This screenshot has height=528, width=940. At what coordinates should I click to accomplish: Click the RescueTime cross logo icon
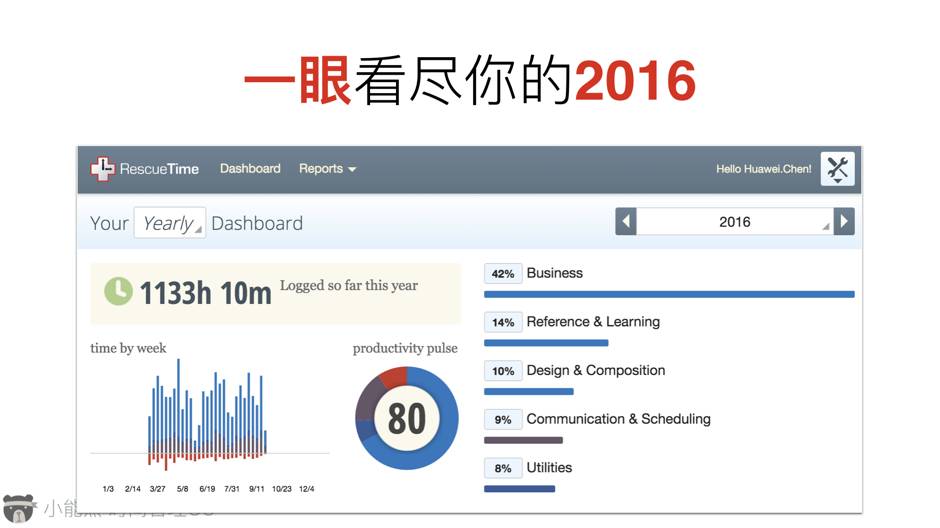(x=103, y=169)
